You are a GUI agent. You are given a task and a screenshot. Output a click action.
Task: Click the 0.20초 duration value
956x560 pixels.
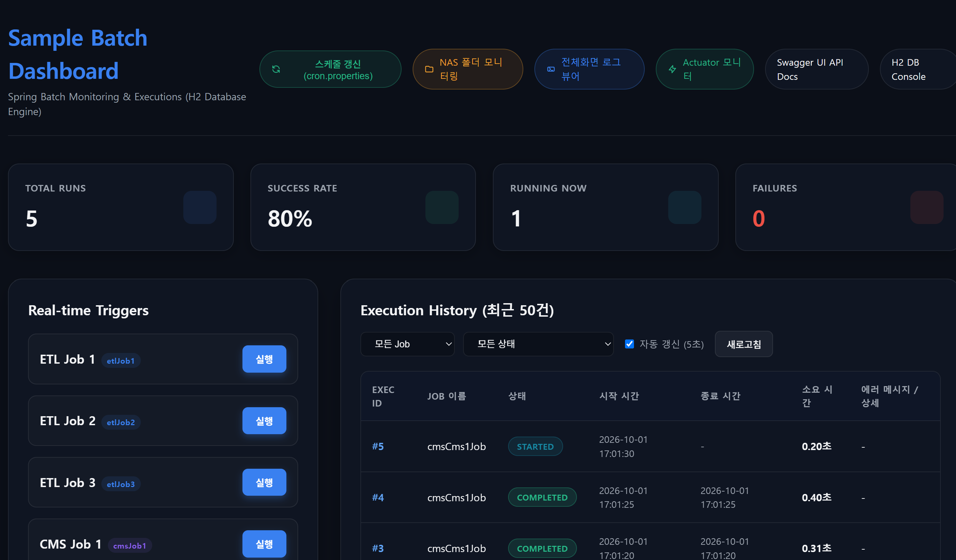coord(816,446)
